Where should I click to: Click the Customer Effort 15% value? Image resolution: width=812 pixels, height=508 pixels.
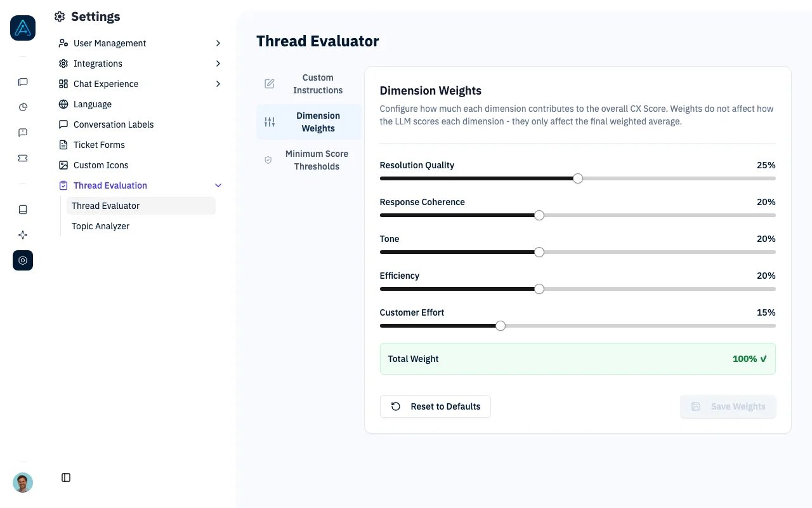click(x=766, y=312)
